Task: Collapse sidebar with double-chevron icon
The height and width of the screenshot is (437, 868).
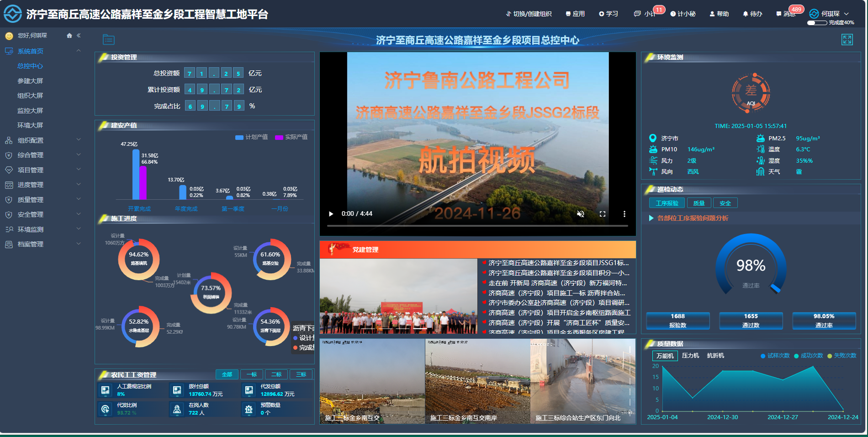Action: tap(79, 36)
